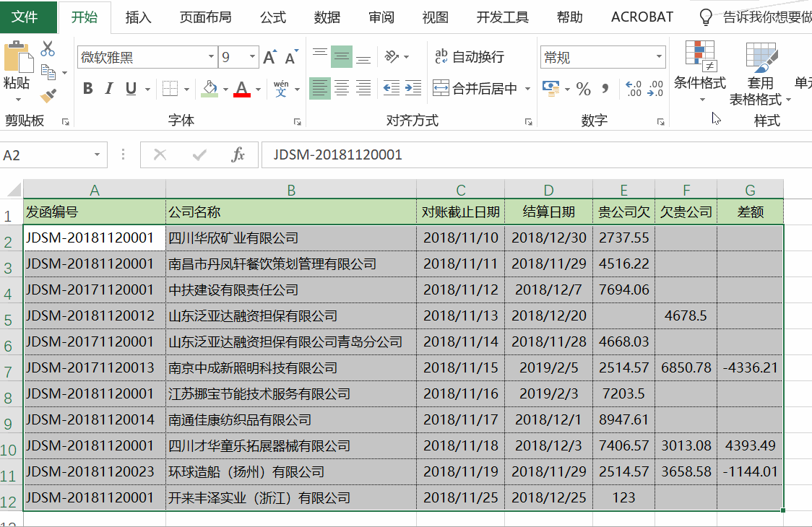The width and height of the screenshot is (812, 527).
Task: Click Select All corner triangle
Action: pos(12,189)
